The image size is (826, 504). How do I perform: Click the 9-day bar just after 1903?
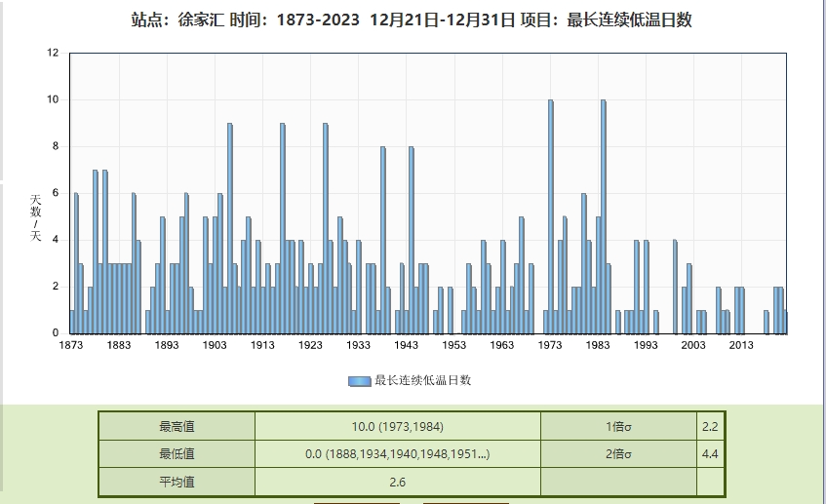point(230,229)
